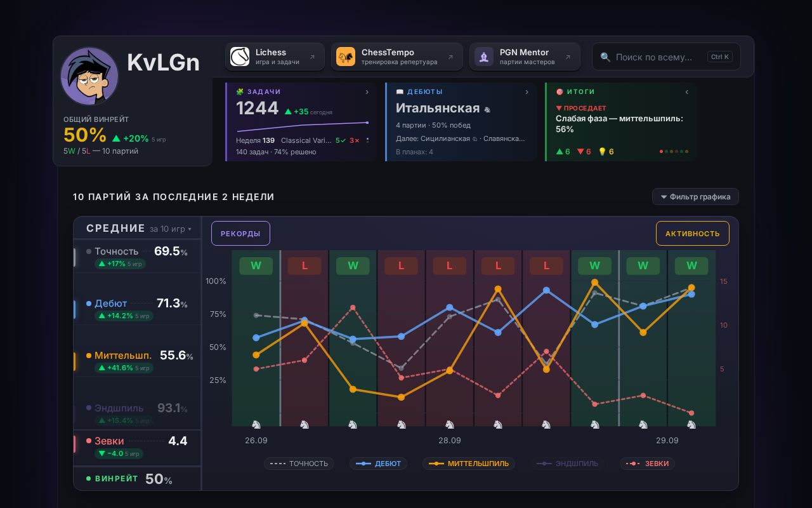The height and width of the screenshot is (508, 812).
Task: Click the knight icon above the 28.09 date
Action: pos(450,424)
